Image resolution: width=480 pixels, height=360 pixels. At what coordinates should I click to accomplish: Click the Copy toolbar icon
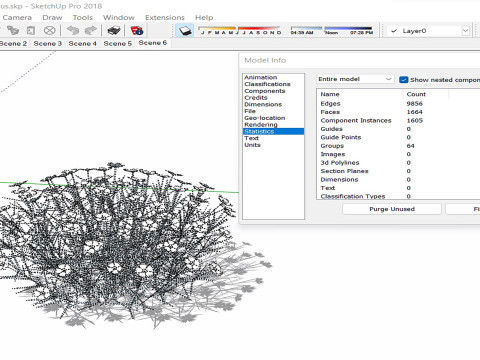click(13, 31)
